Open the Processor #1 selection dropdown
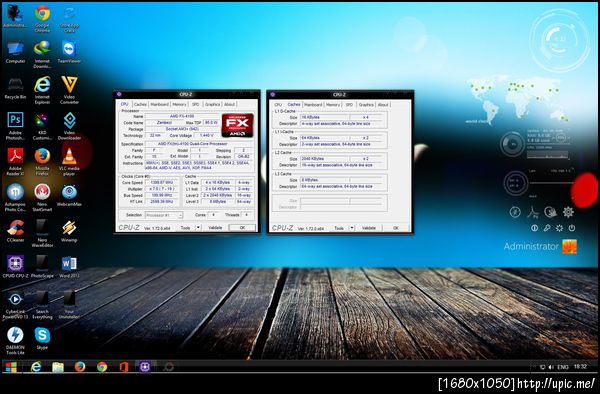The width and height of the screenshot is (600, 394). pos(164,215)
